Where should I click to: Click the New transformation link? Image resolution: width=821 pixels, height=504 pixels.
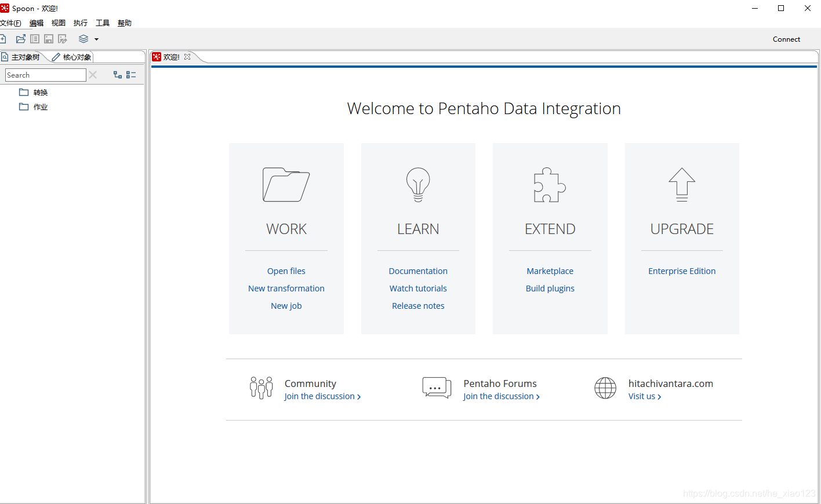click(286, 288)
